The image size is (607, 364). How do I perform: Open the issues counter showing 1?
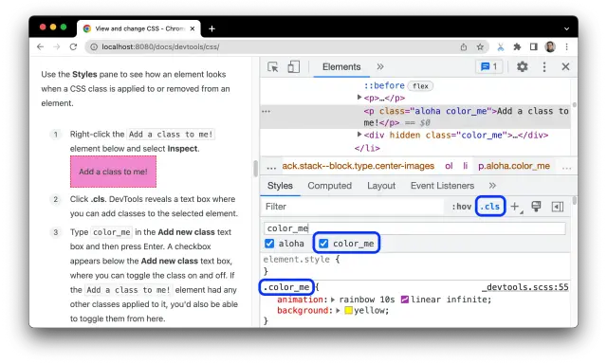pos(489,67)
